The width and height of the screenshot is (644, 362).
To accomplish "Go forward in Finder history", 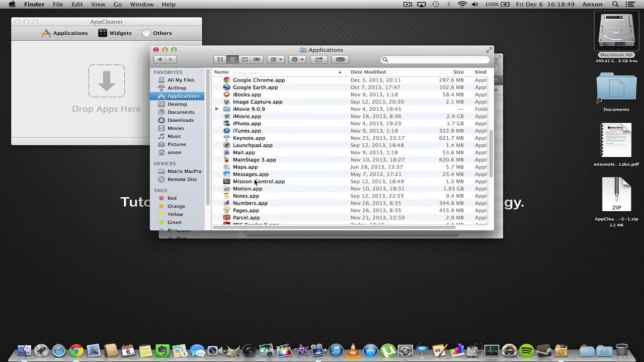I will click(172, 59).
